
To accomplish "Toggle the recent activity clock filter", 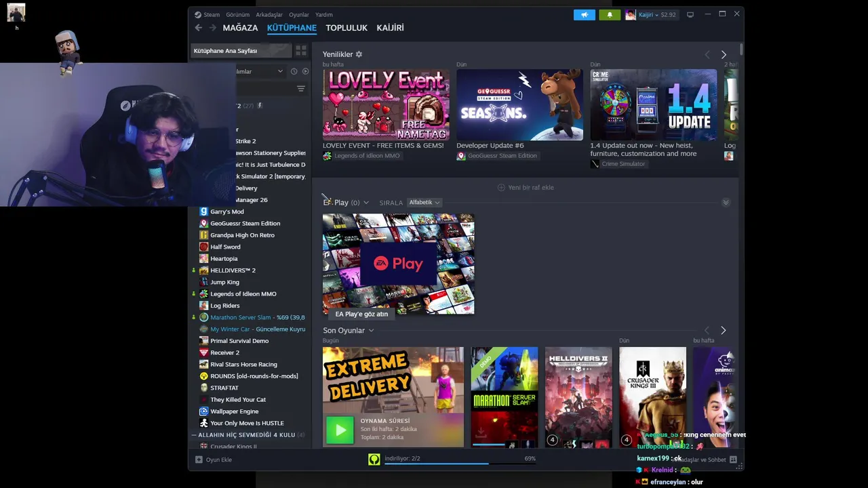I will click(x=294, y=71).
